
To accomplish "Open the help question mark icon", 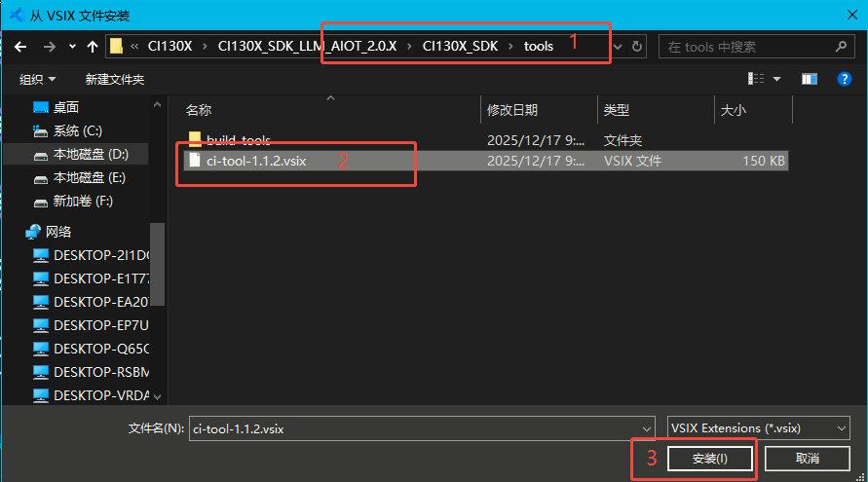I will (845, 79).
